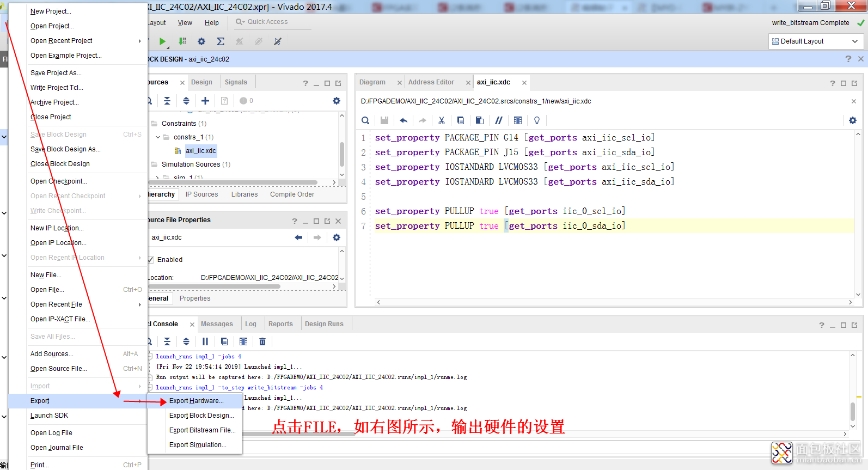868x470 pixels.
Task: Switch to the Design tab
Action: (201, 82)
